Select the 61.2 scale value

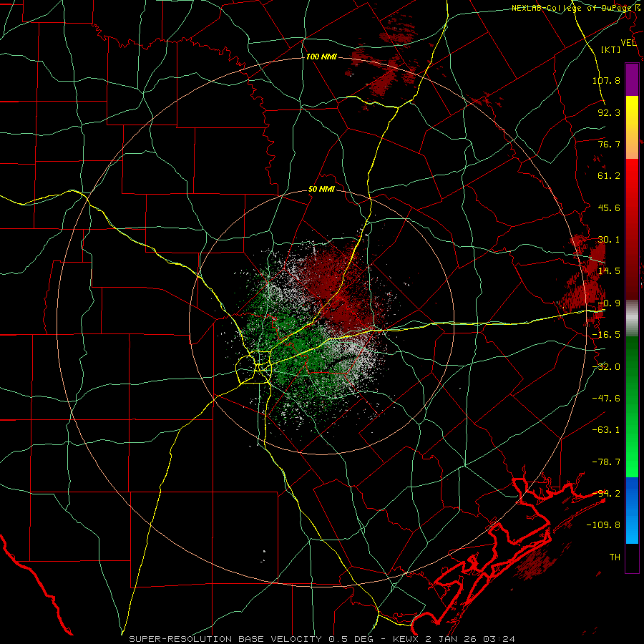tap(609, 176)
